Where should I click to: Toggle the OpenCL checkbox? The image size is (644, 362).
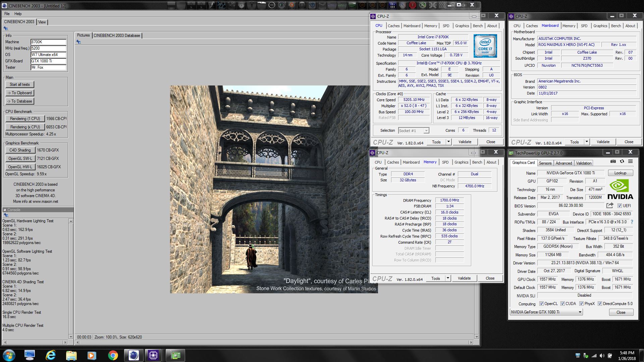click(541, 304)
